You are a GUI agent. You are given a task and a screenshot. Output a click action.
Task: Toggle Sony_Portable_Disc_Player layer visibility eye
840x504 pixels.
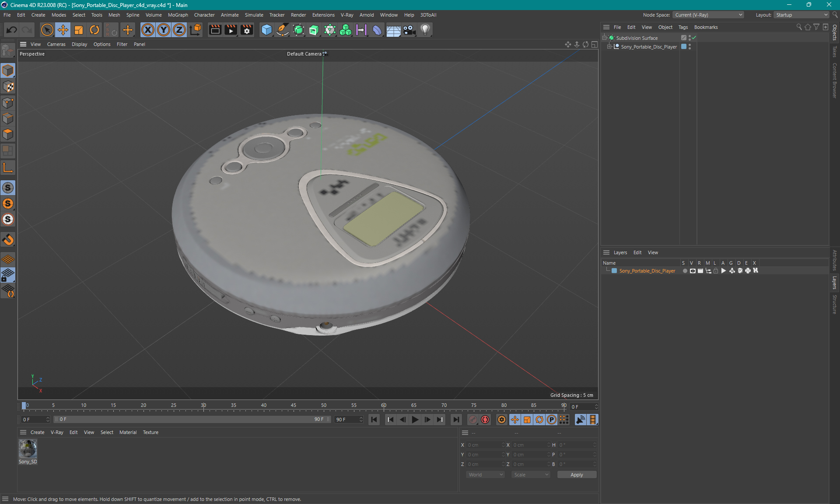[693, 271]
